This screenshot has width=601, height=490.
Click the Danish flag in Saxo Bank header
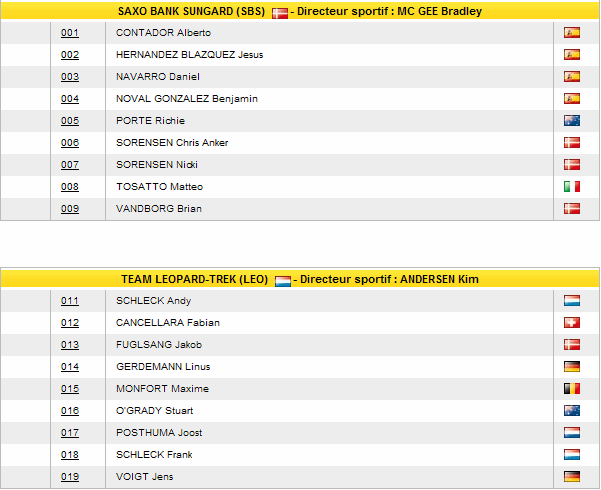[280, 13]
